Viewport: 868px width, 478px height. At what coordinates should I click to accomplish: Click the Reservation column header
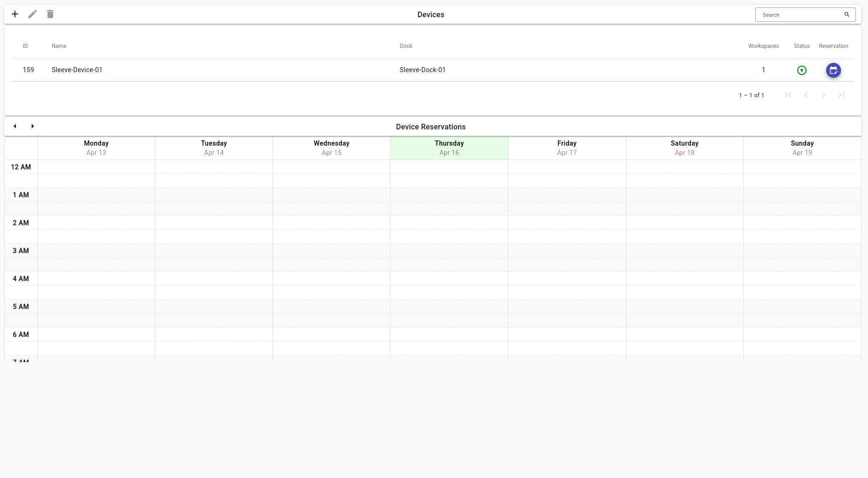coord(833,46)
